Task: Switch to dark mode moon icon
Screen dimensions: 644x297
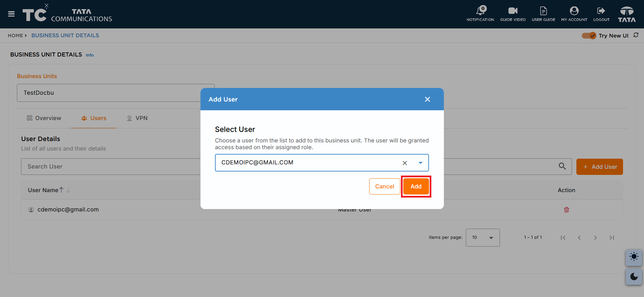Action: pos(634,277)
